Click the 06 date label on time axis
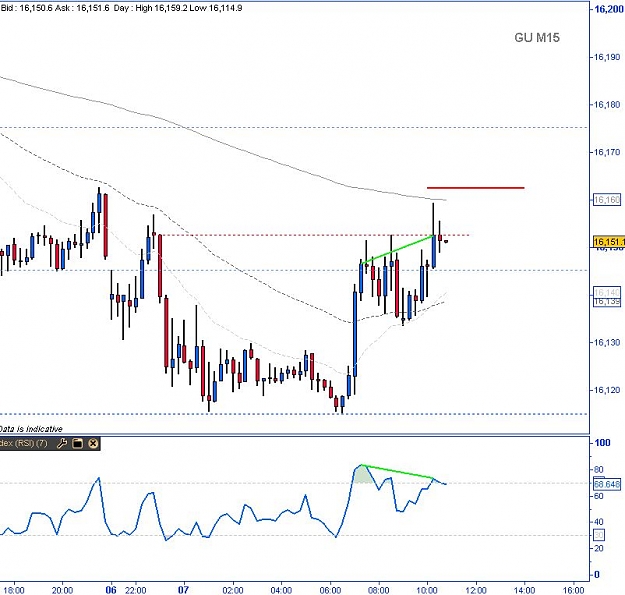Screen dimensions: 625x595 pyautogui.click(x=111, y=589)
